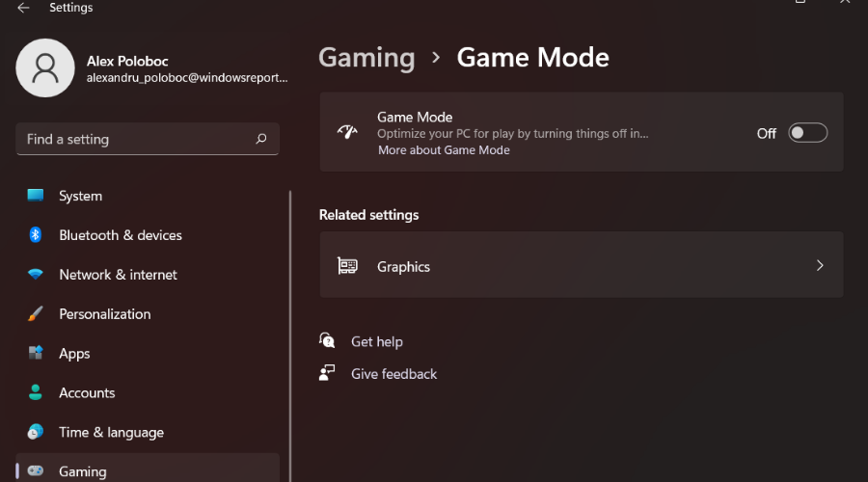
Task: Click the Network wifi icon
Action: (36, 274)
